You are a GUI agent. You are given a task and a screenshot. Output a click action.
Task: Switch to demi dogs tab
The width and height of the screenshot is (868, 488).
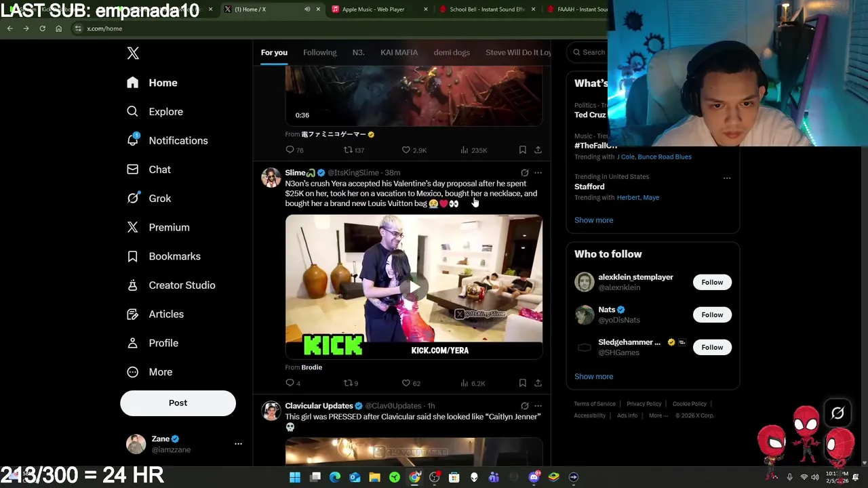[x=452, y=52]
